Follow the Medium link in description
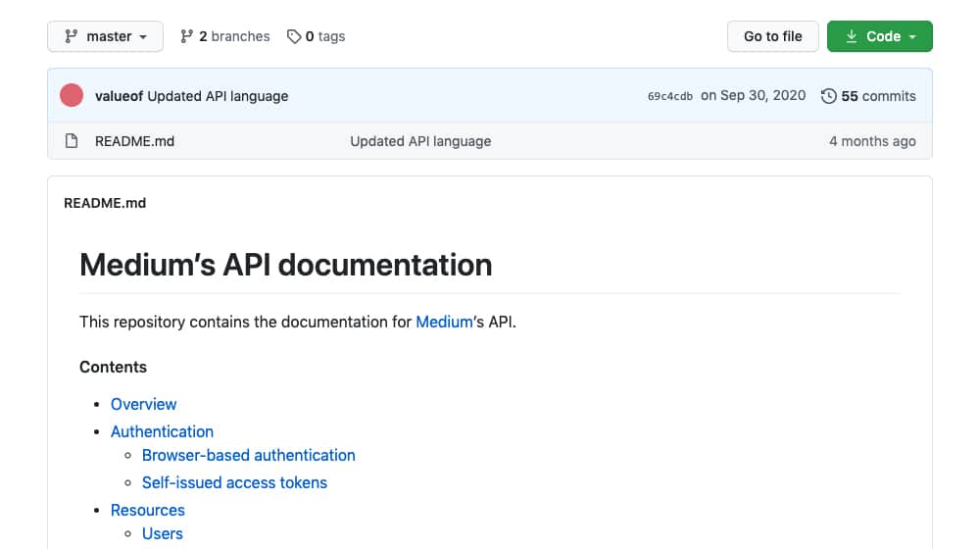This screenshot has height=549, width=980. tap(444, 322)
